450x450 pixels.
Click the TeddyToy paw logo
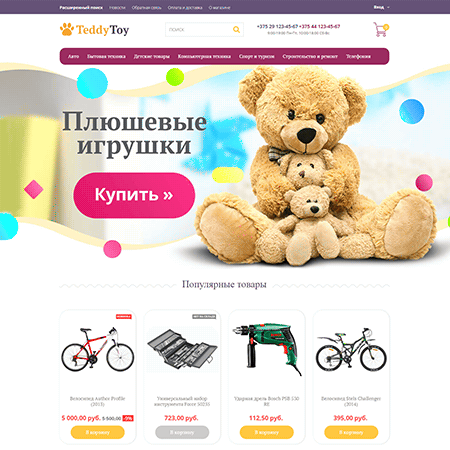pyautogui.click(x=94, y=30)
